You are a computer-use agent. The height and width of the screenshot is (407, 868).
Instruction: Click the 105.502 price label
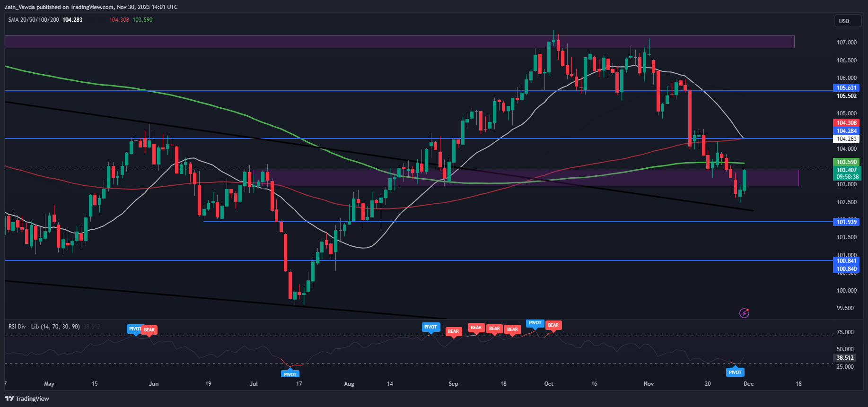(846, 96)
